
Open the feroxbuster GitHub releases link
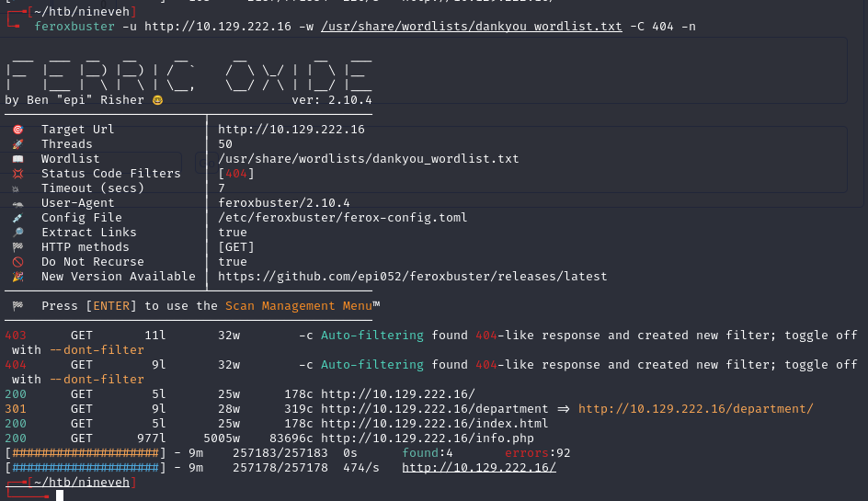coord(412,277)
